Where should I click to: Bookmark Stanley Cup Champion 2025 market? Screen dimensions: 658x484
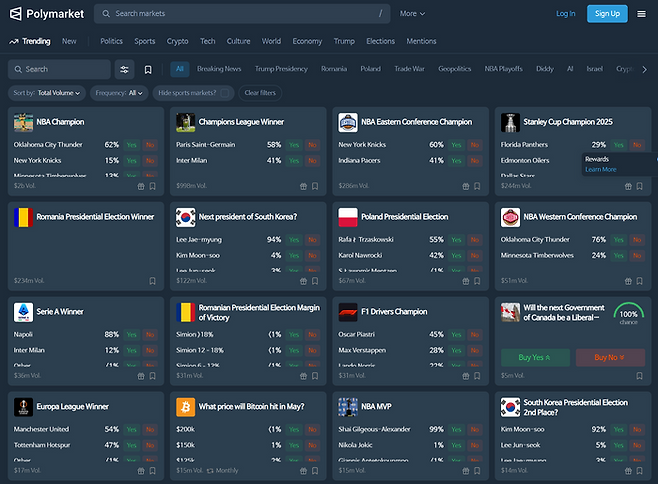(x=640, y=186)
